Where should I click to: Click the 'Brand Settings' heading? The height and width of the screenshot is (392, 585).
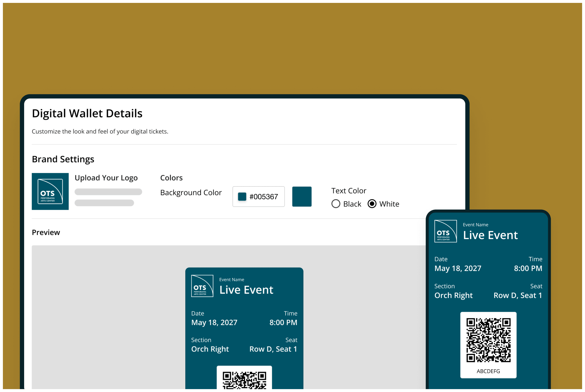point(63,159)
